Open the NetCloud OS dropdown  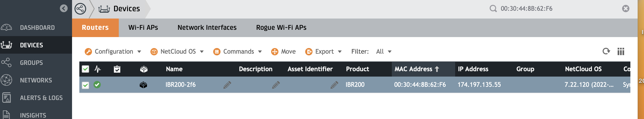click(177, 52)
